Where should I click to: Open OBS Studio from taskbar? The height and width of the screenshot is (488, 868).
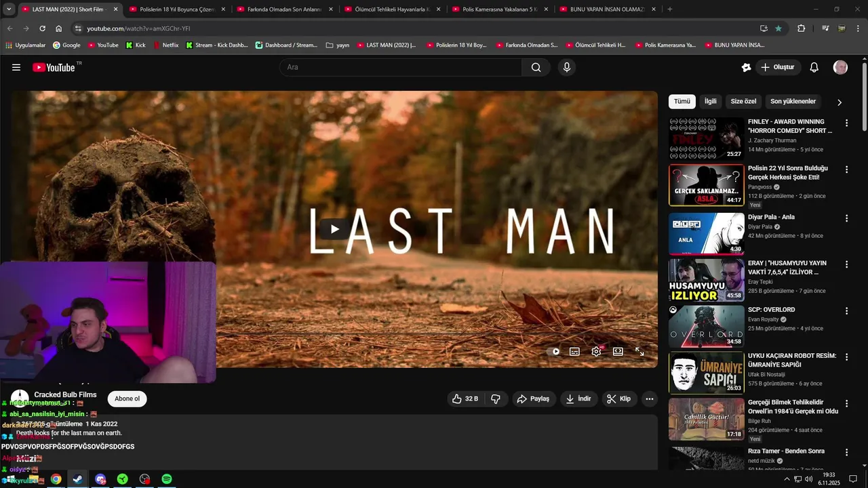144,479
